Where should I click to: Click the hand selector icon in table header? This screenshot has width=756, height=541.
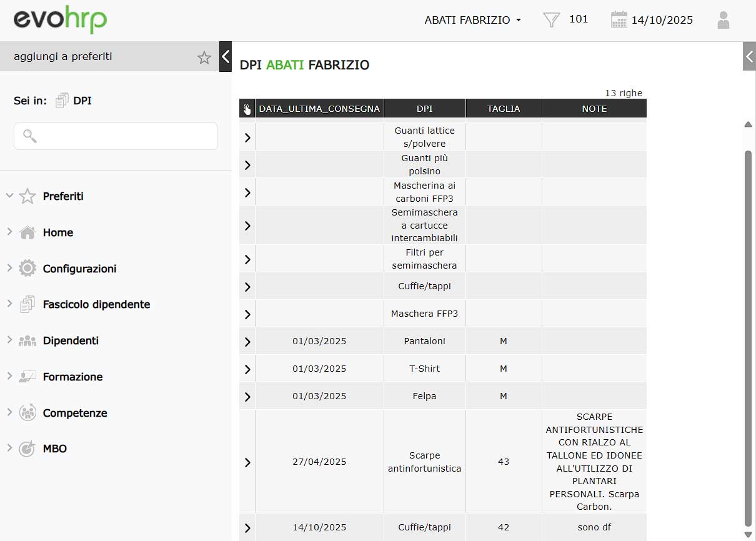247,109
